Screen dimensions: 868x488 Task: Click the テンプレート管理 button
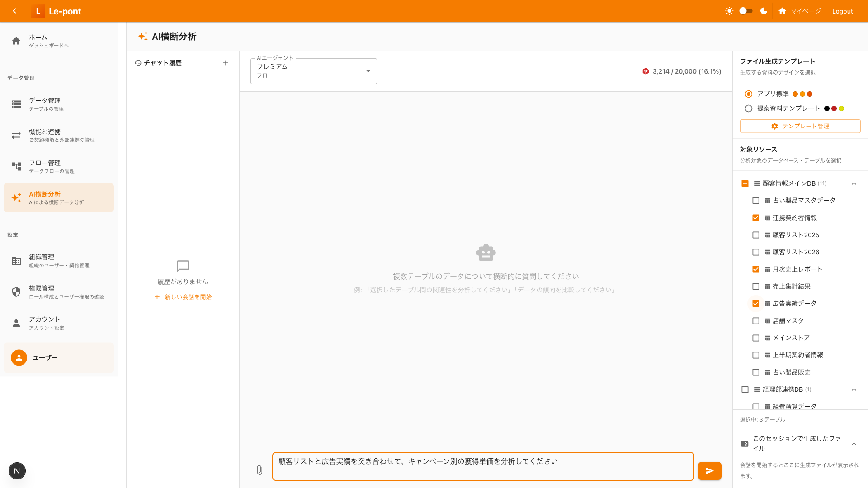tap(800, 126)
